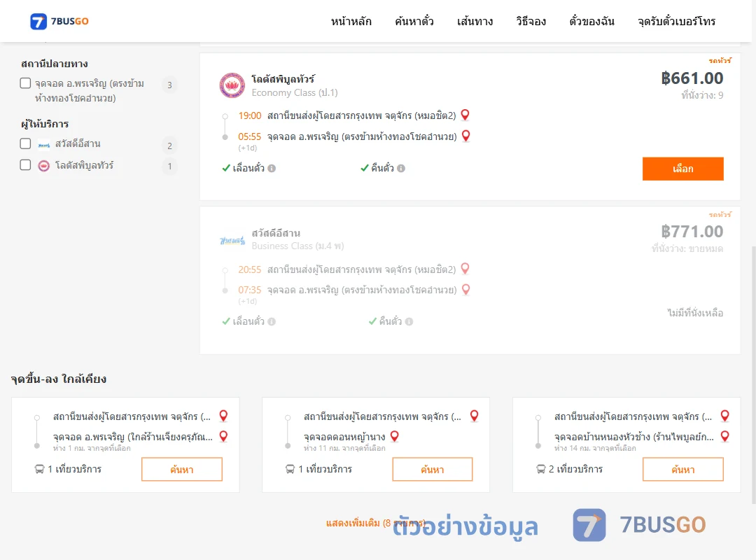Click bus icon on ดอนหญ้านาง card

tap(290, 469)
